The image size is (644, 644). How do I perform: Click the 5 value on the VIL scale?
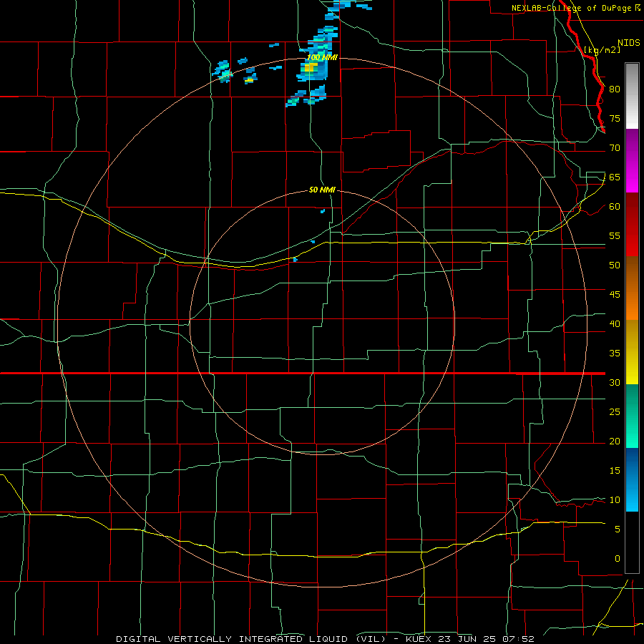pos(618,529)
